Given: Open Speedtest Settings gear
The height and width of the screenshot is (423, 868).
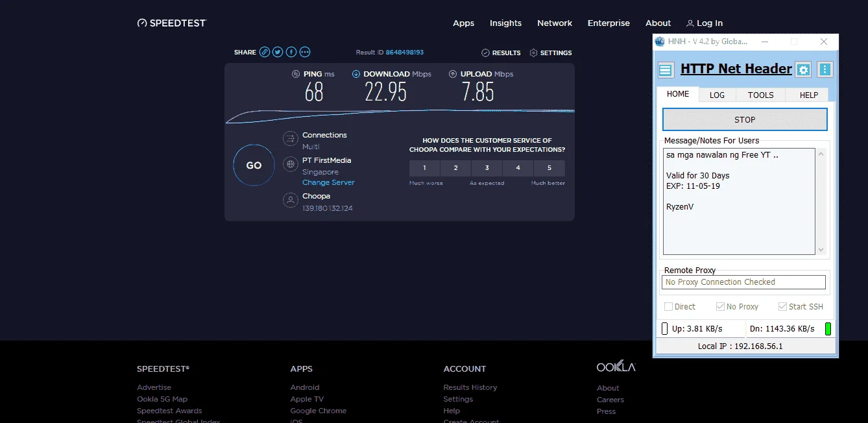Looking at the screenshot, I should pyautogui.click(x=534, y=53).
